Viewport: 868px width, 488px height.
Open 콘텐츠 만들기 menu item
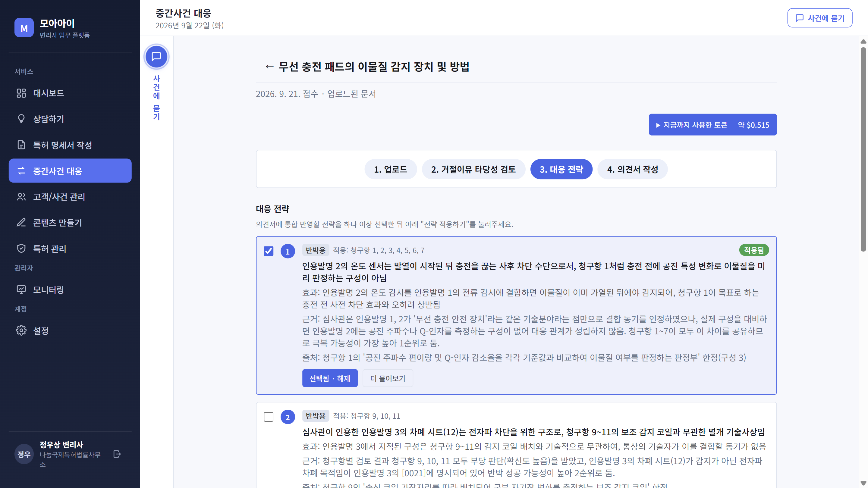70,223
